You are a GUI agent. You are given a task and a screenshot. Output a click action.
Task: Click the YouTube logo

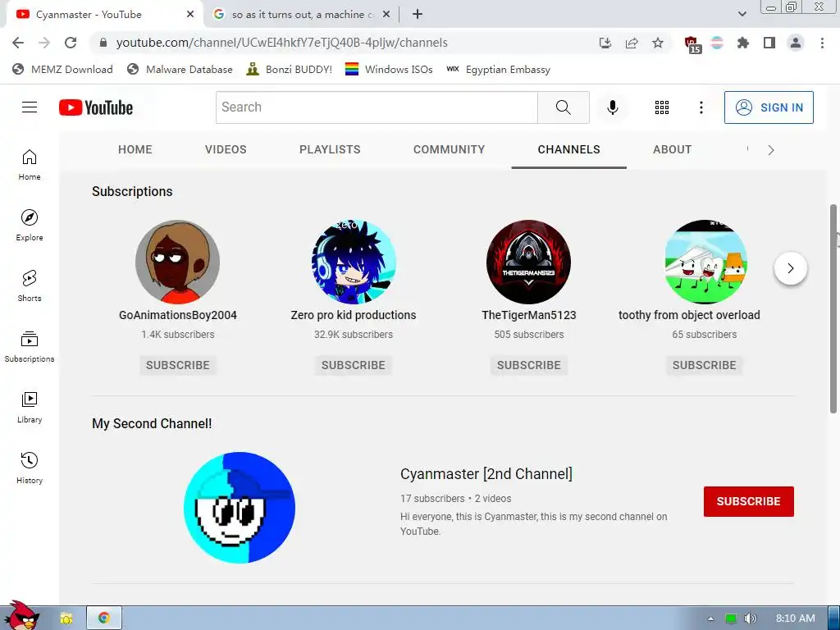coord(96,107)
